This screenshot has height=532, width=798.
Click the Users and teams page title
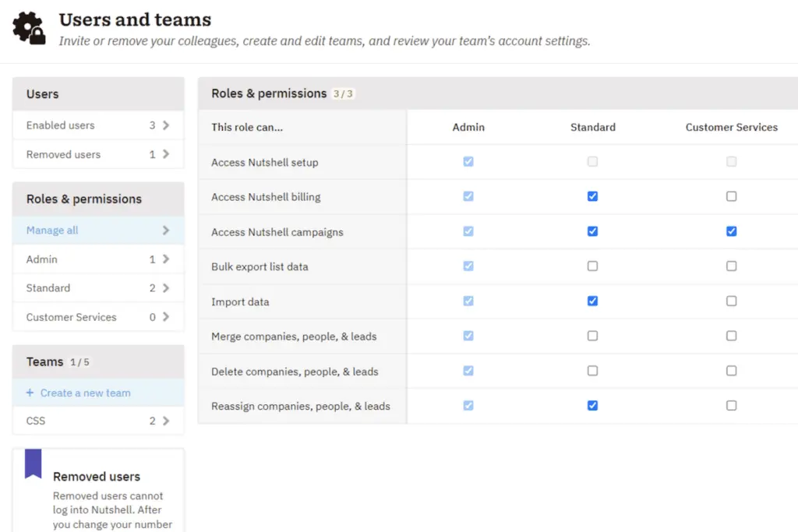(x=135, y=19)
